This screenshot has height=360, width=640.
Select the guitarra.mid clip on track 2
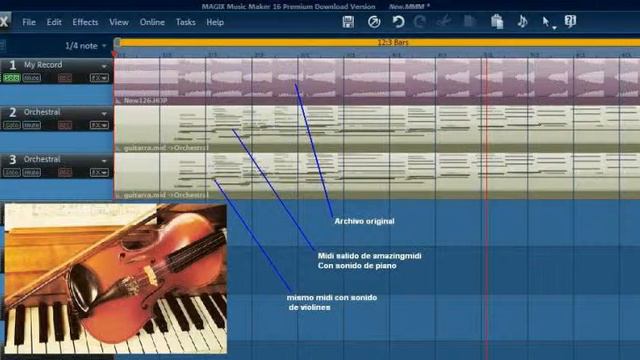[x=377, y=129]
